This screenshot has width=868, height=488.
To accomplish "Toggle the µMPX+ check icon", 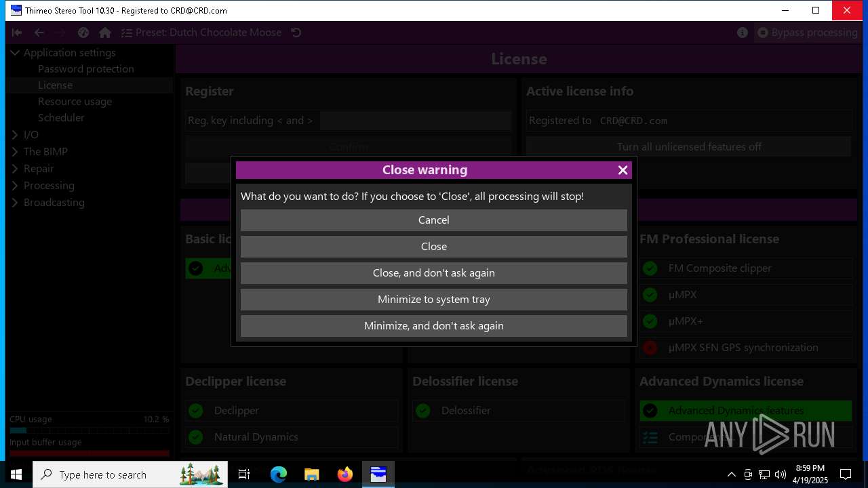I will tap(650, 321).
